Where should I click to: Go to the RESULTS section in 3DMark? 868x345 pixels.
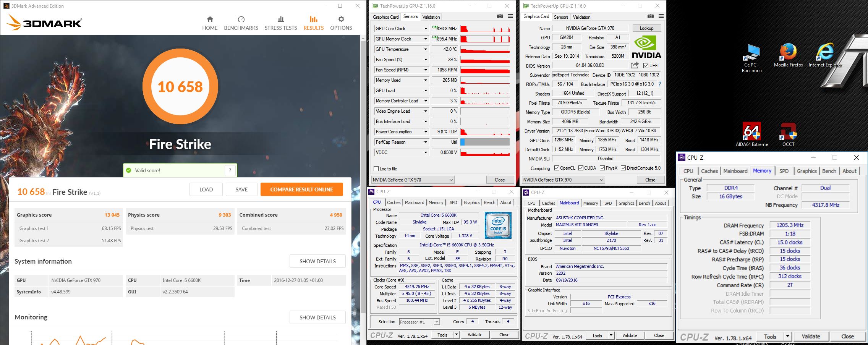tap(314, 23)
